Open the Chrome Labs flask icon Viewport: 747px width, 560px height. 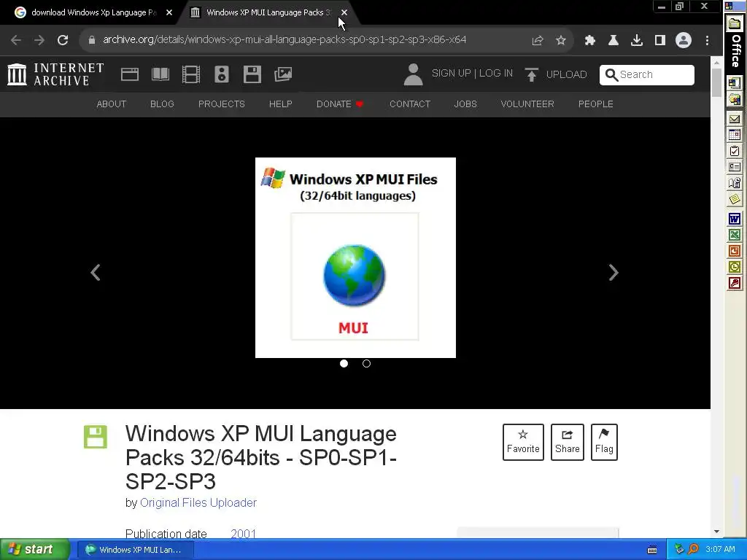[613, 40]
